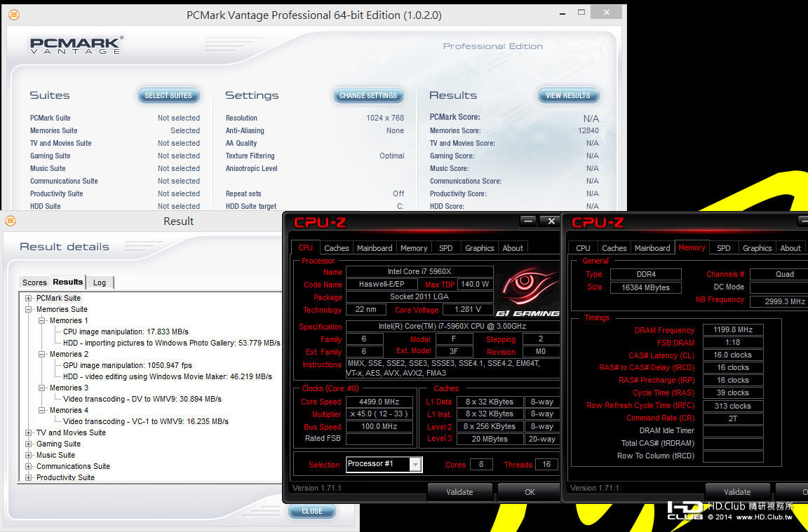Open About tab in right CPU-Z window

[790, 248]
